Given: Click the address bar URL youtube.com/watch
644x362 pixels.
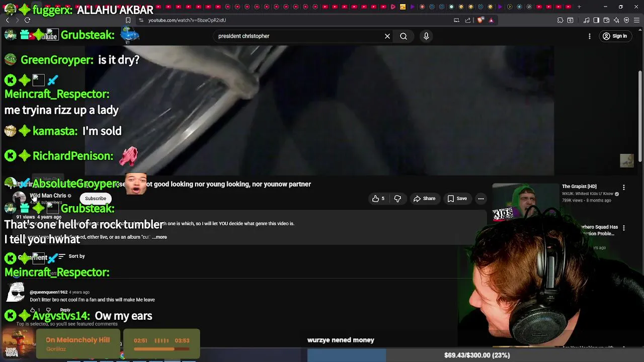Looking at the screenshot, I should pyautogui.click(x=187, y=20).
